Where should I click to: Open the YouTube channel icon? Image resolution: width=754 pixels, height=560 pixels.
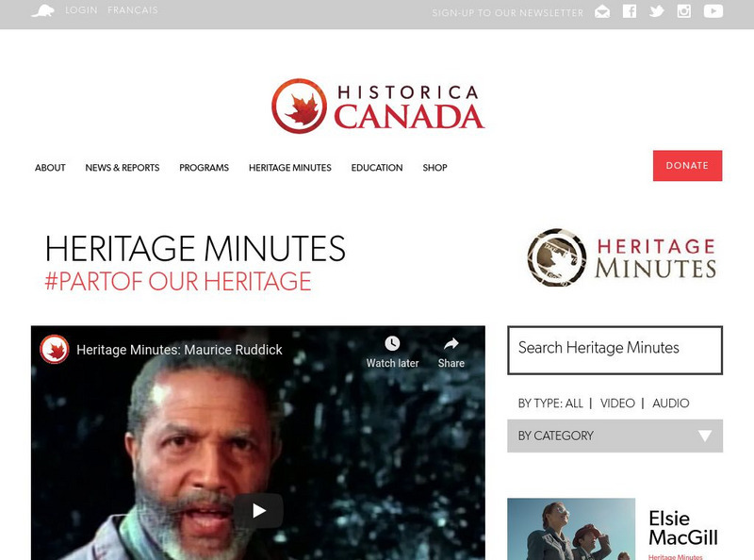tap(713, 11)
